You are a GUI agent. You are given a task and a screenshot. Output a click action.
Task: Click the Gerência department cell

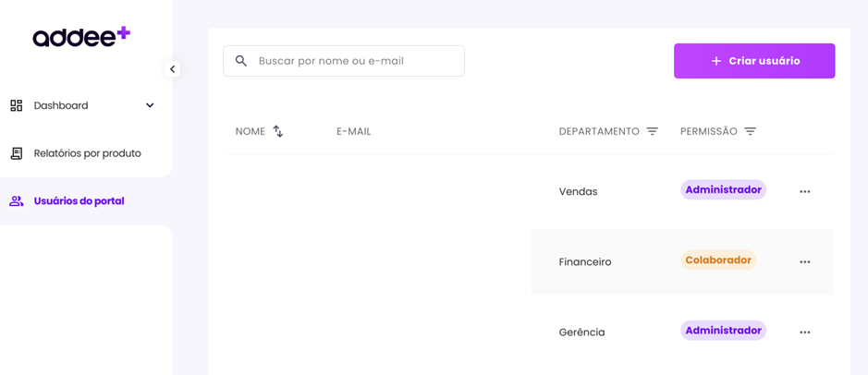pyautogui.click(x=581, y=332)
